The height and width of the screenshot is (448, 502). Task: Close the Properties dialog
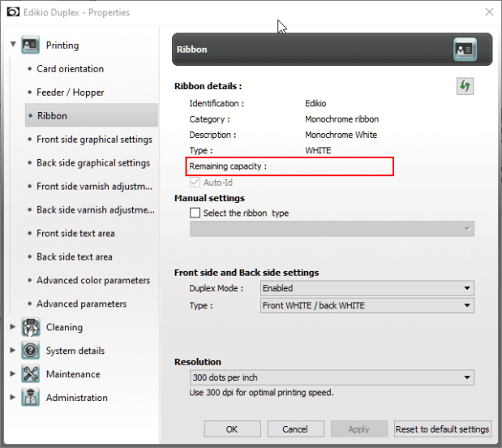click(489, 12)
